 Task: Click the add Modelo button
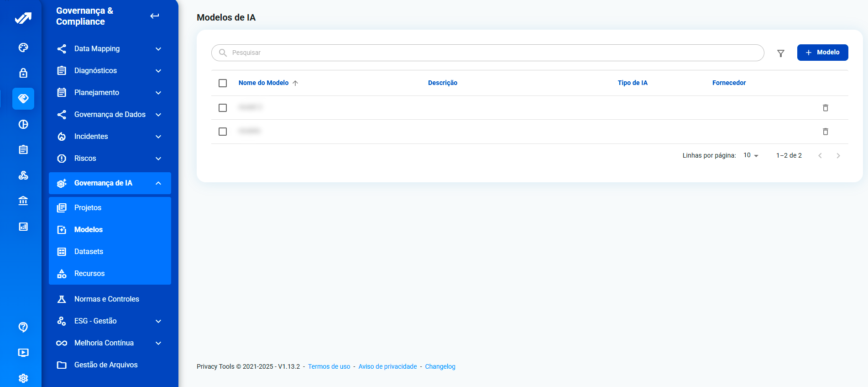click(822, 53)
